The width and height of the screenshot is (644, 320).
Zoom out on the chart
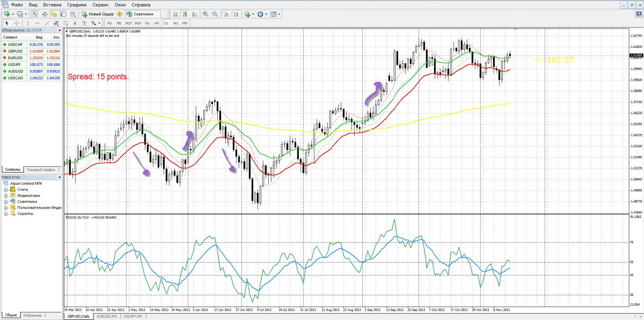(x=215, y=14)
